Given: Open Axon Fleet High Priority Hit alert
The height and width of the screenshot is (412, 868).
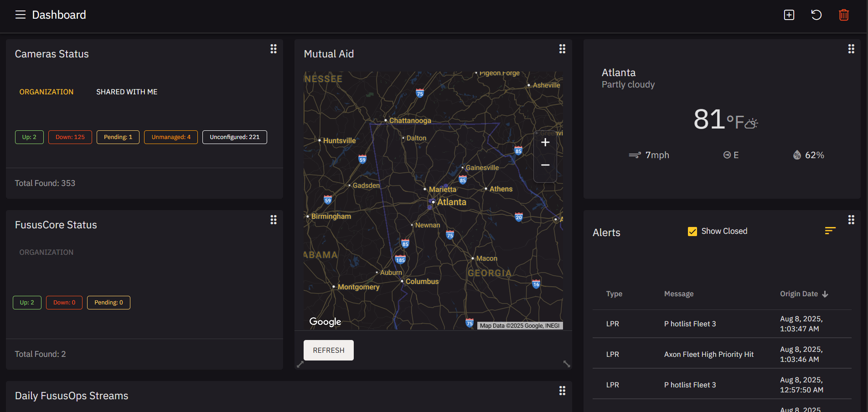Looking at the screenshot, I should [722, 355].
